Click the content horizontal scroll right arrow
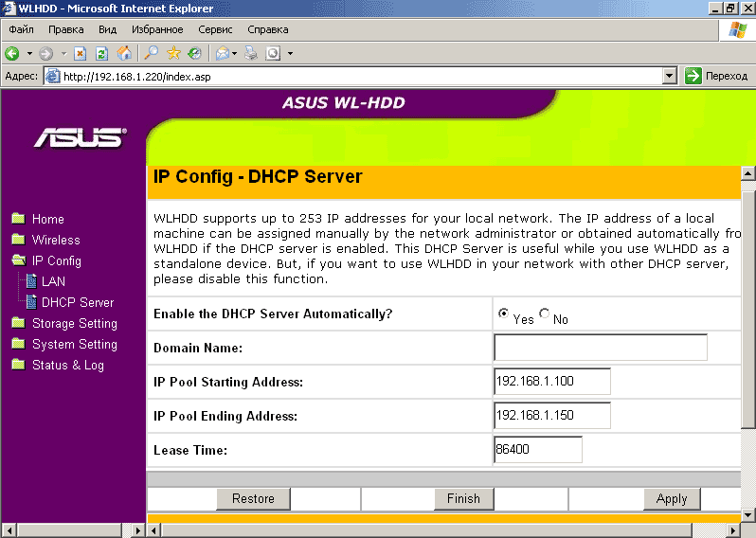The height and width of the screenshot is (538, 756). point(733,530)
